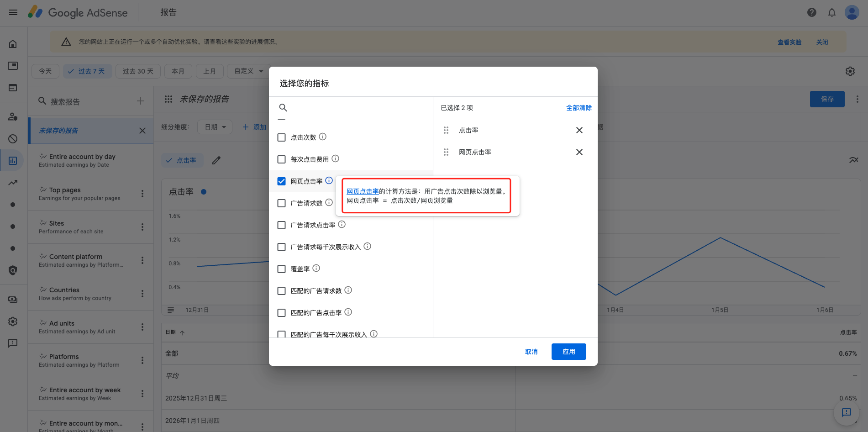
Task: Open options menu for Sites report
Action: click(142, 227)
